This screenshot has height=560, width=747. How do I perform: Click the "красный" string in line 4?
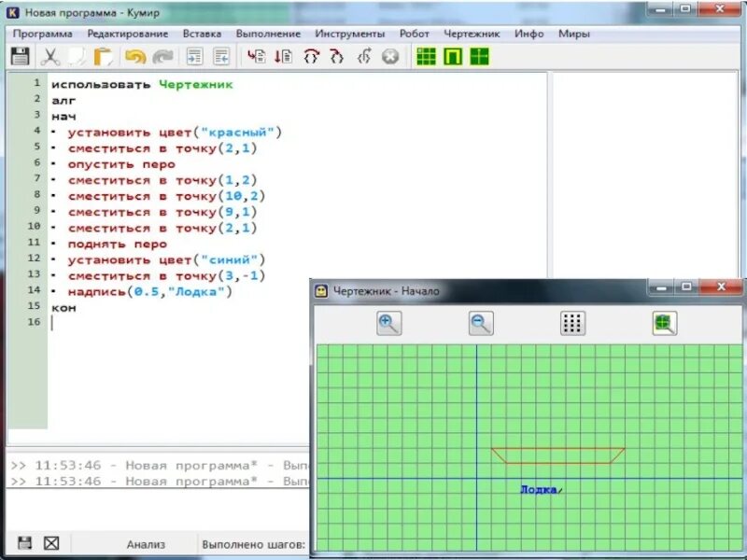[x=237, y=133]
